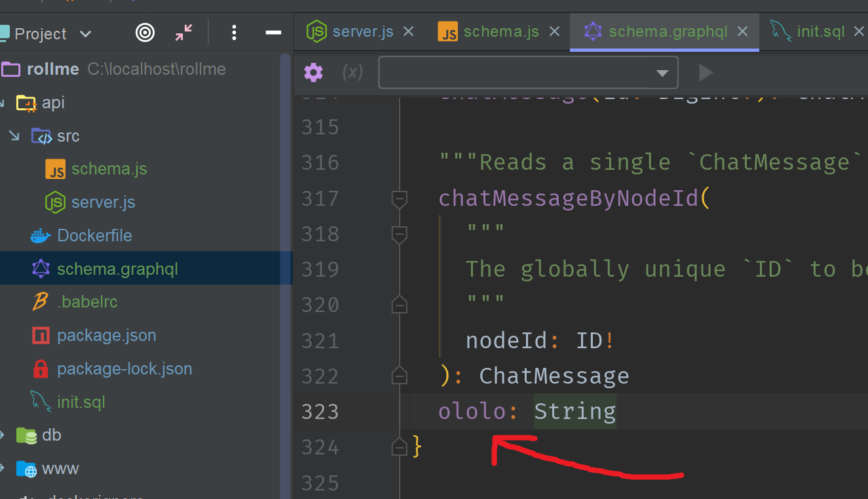Open the GraphQL endpoint combo box

tap(528, 72)
